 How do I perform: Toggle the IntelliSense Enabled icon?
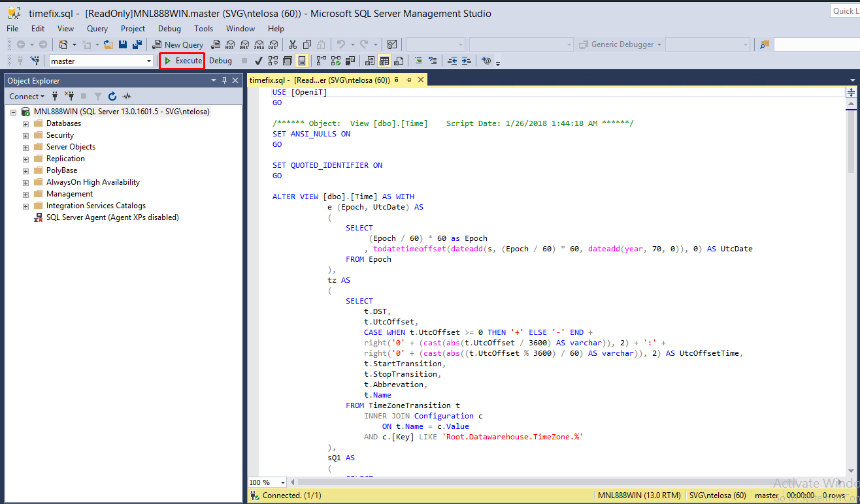(x=302, y=61)
